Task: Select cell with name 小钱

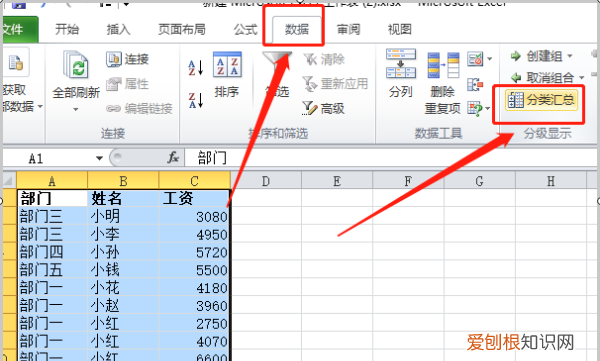Action: click(123, 270)
